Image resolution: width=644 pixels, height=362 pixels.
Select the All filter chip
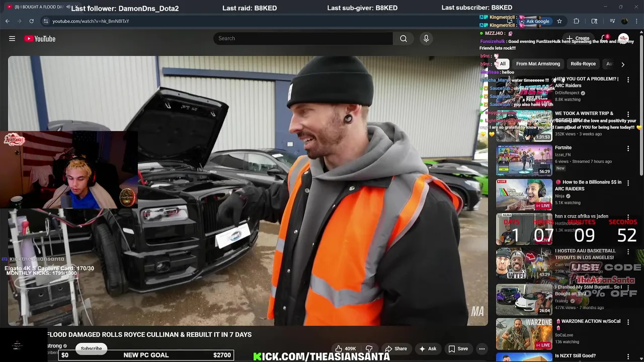tap(503, 64)
